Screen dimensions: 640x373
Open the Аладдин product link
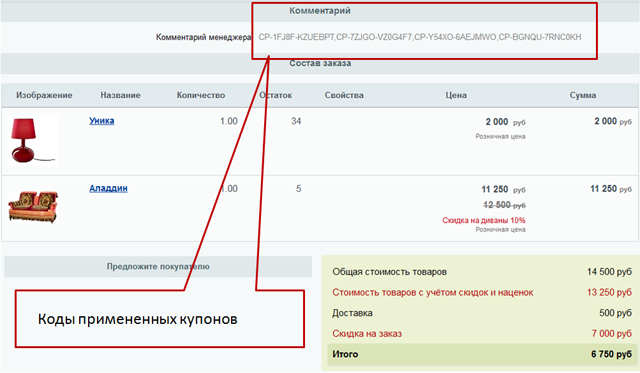pyautogui.click(x=108, y=188)
